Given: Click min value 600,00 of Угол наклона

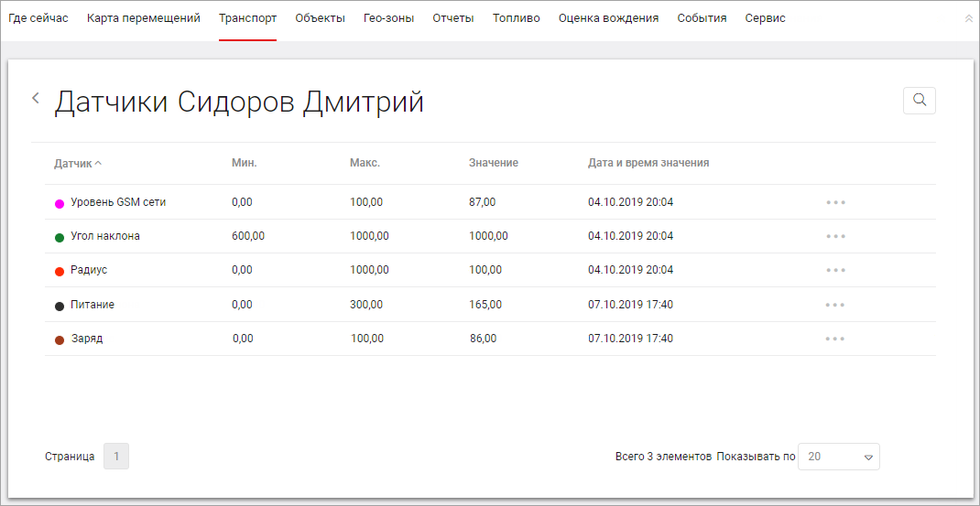Looking at the screenshot, I should point(248,236).
